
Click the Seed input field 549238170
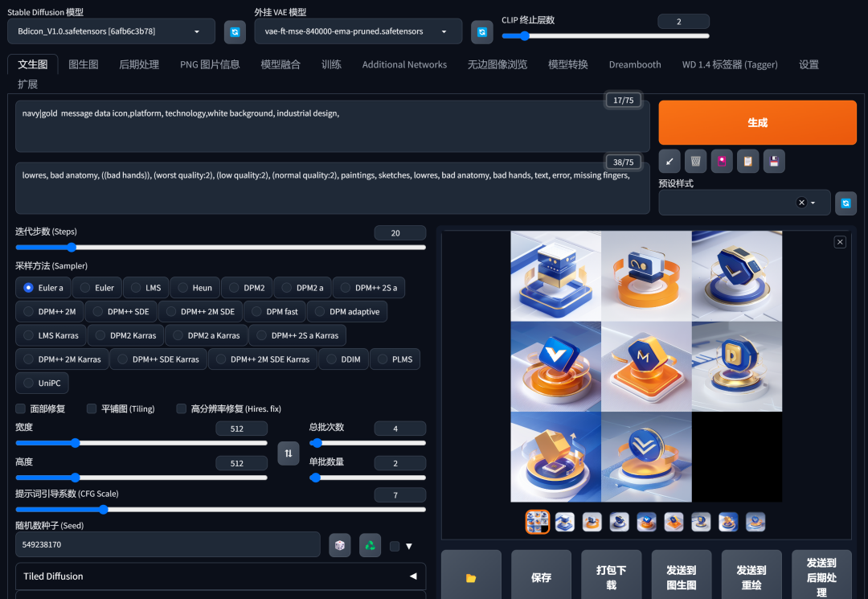[x=168, y=545]
